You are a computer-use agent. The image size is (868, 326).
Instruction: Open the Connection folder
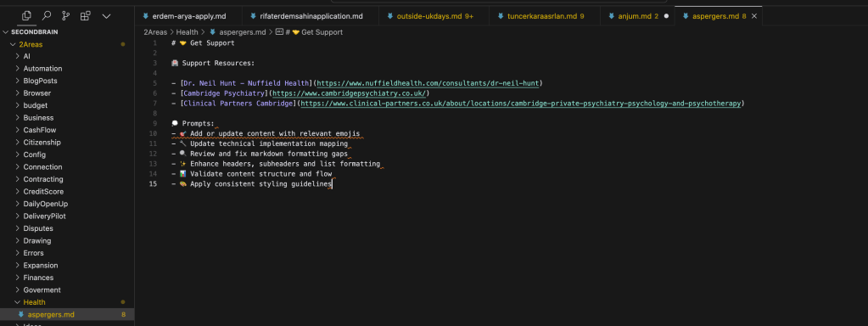tap(42, 166)
